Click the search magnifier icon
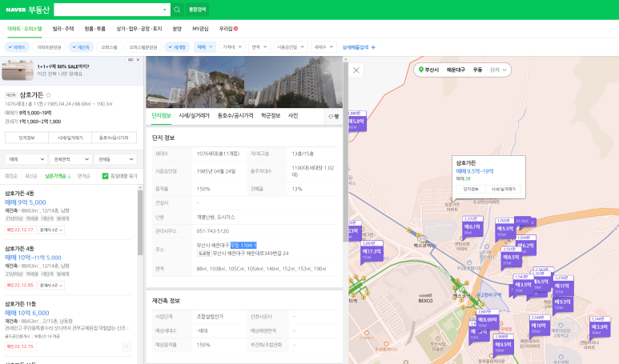The width and height of the screenshot is (619, 364). (177, 10)
